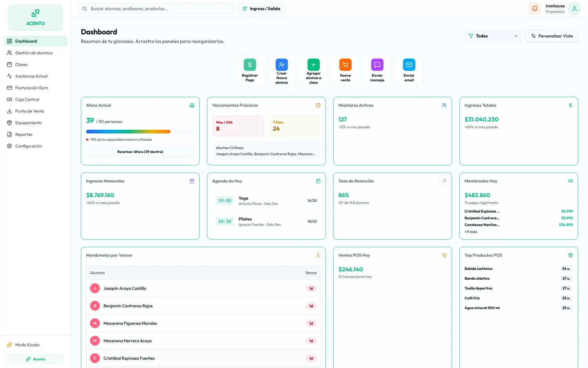Open Reportes from sidebar
Screen dimensions: 588x368
(35, 134)
